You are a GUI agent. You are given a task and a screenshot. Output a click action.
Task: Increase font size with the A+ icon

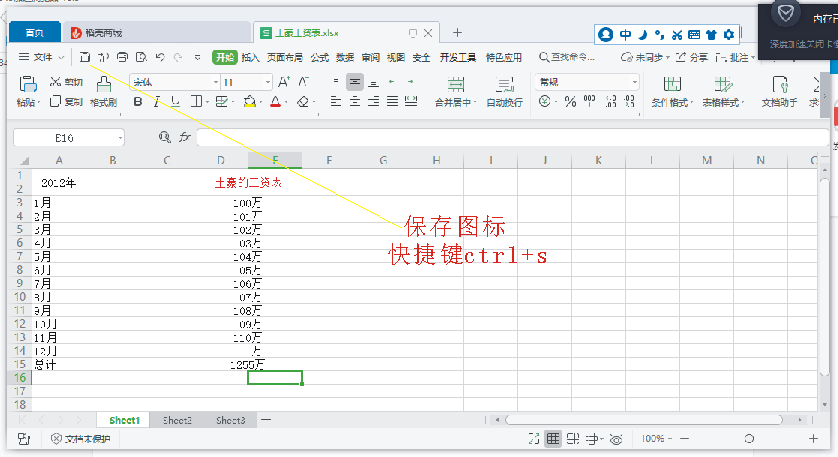284,81
